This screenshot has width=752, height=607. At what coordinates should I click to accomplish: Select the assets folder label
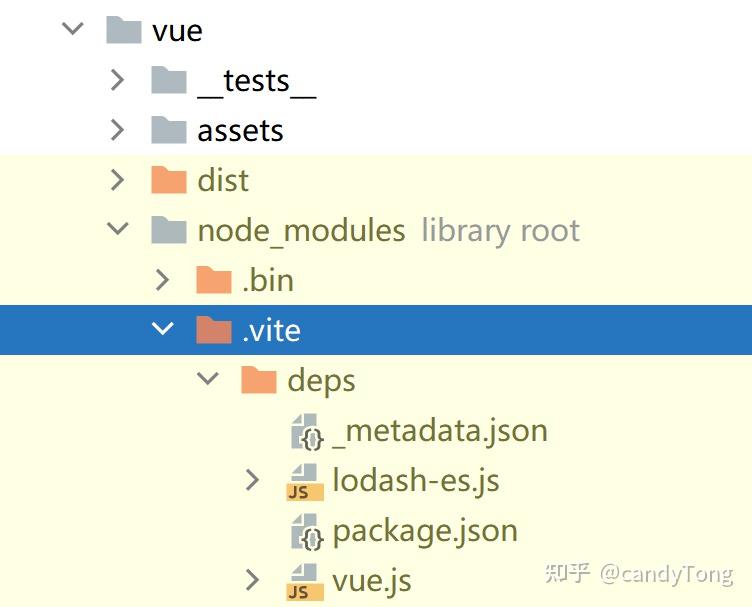point(240,130)
